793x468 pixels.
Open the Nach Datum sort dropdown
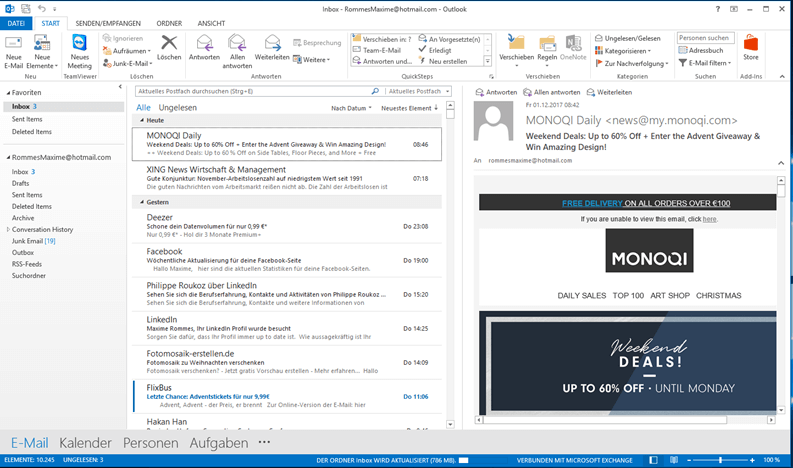pyautogui.click(x=351, y=108)
